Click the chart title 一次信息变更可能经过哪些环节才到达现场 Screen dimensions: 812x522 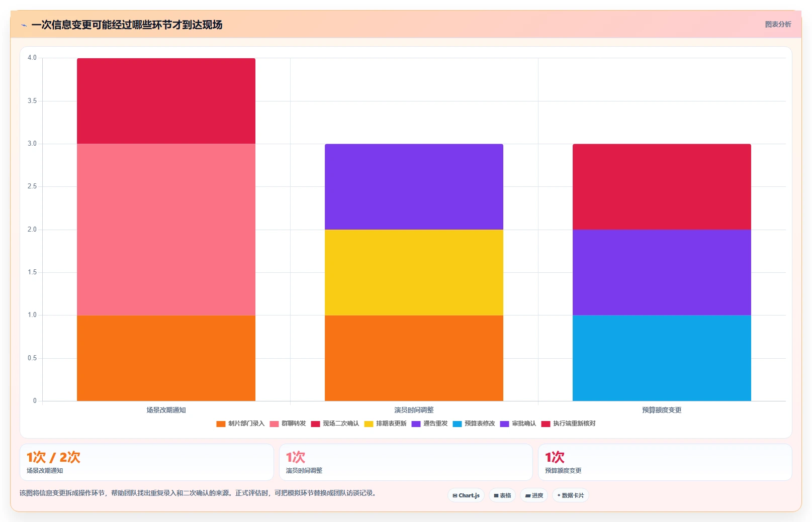tap(127, 25)
